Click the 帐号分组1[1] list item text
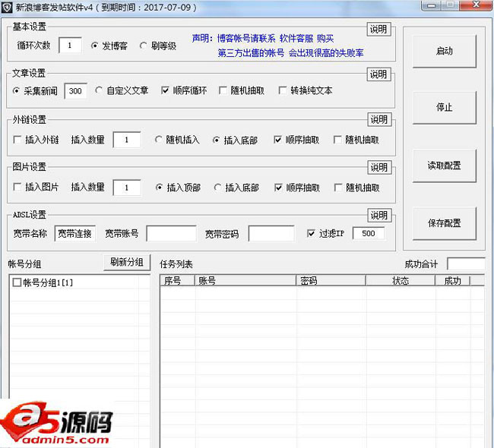The width and height of the screenshot is (494, 448). (48, 282)
